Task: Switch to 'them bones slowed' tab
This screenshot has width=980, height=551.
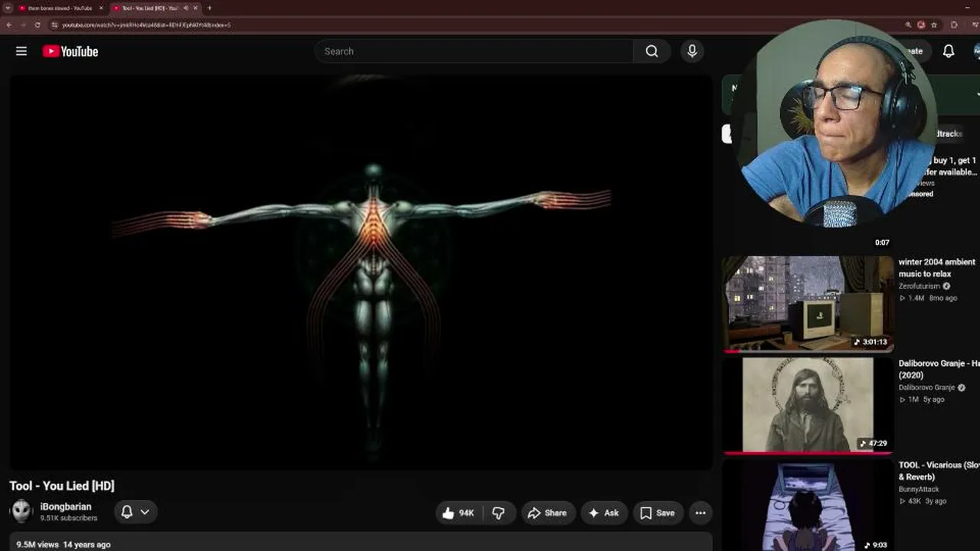Action: [x=60, y=8]
